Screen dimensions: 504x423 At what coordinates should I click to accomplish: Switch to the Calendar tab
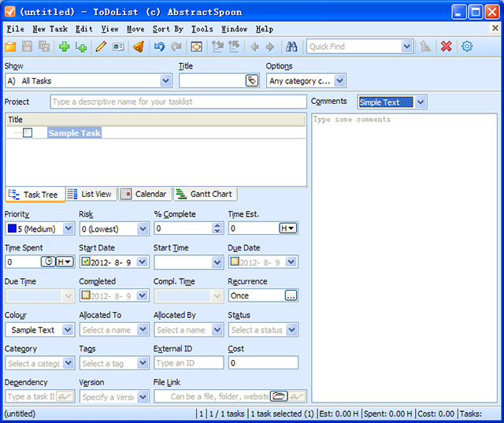(145, 194)
